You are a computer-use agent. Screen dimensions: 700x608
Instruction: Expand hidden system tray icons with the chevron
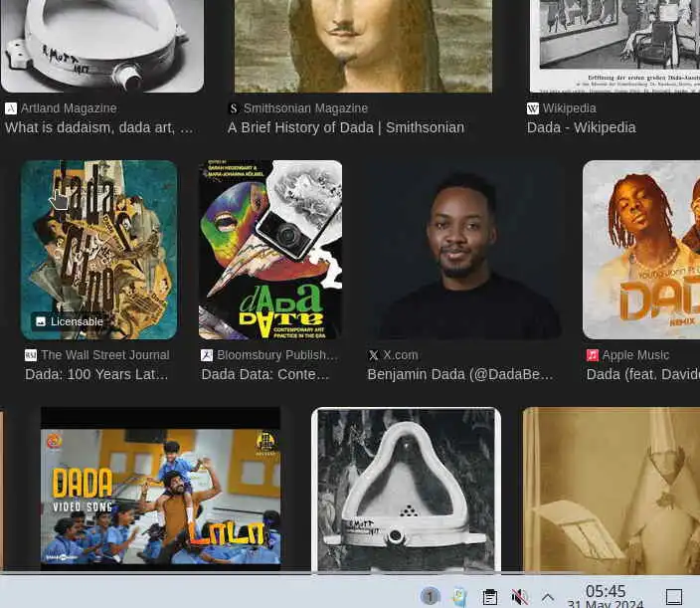tap(548, 597)
